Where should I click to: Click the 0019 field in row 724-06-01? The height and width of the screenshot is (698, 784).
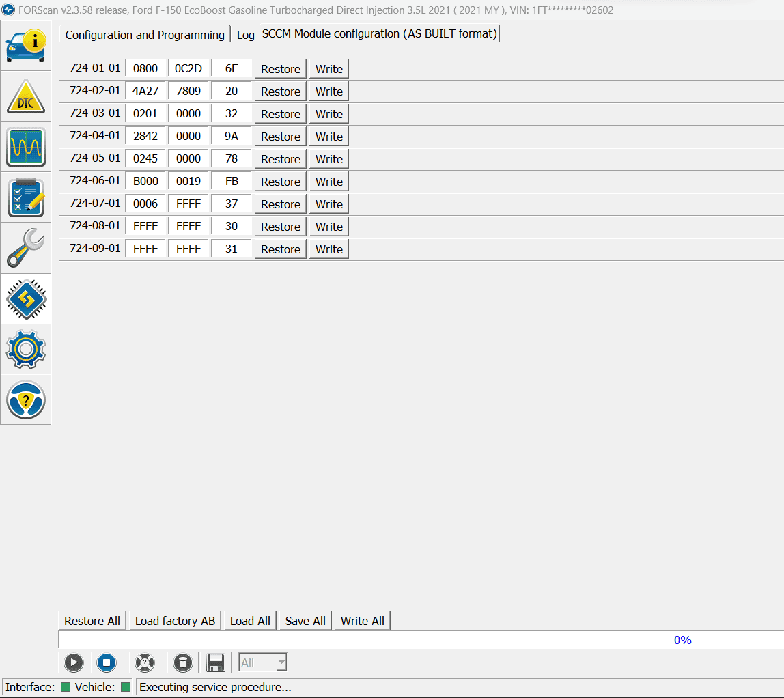coord(188,181)
